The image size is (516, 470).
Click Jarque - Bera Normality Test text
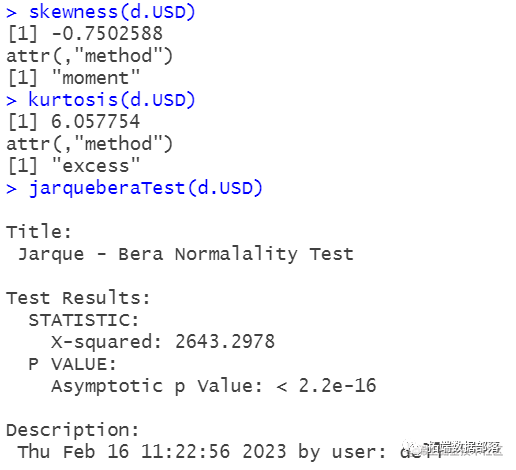pyautogui.click(x=186, y=254)
